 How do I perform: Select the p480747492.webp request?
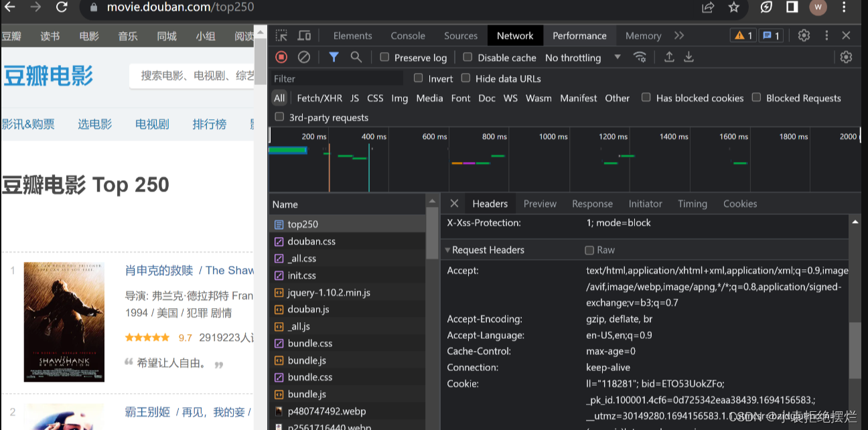point(347,411)
